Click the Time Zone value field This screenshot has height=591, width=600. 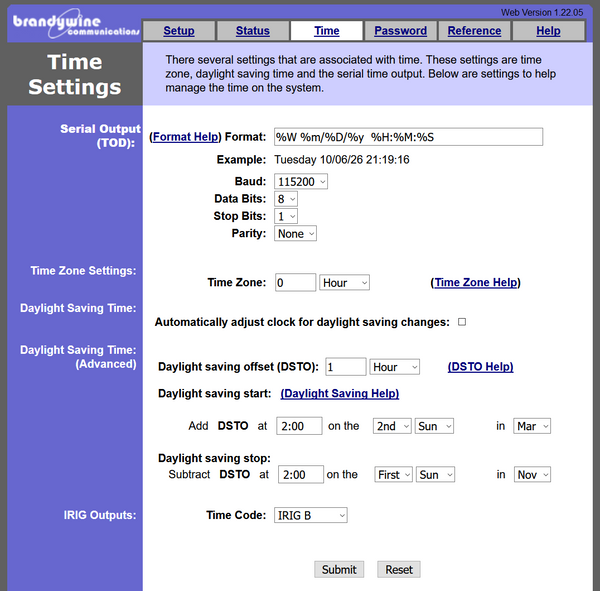(295, 282)
